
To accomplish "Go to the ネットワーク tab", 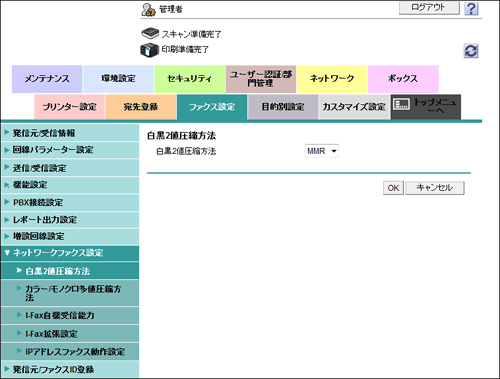I will (332, 79).
